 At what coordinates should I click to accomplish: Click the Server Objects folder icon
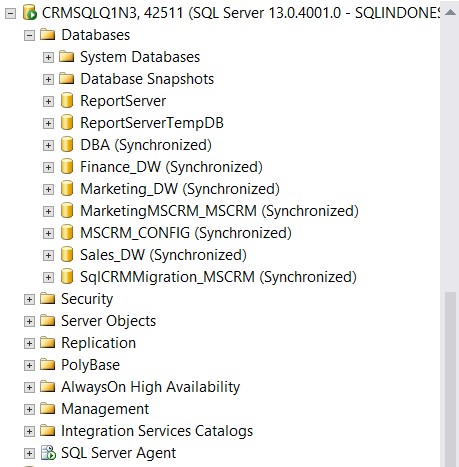coord(48,321)
